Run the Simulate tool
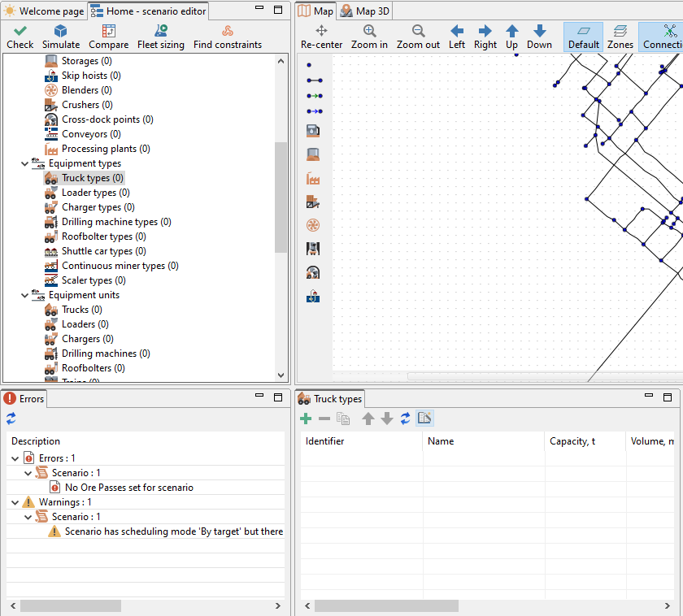Viewport: 683px width, 616px height. (x=60, y=37)
